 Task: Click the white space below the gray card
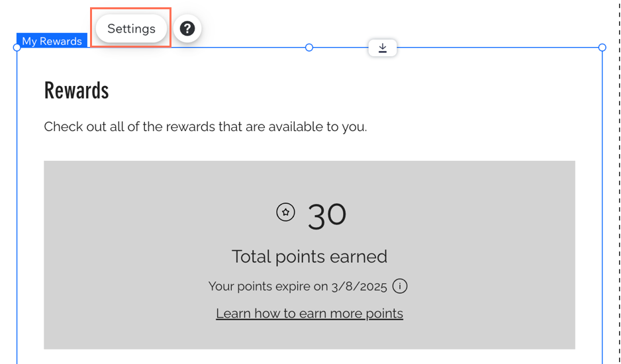tap(309, 357)
